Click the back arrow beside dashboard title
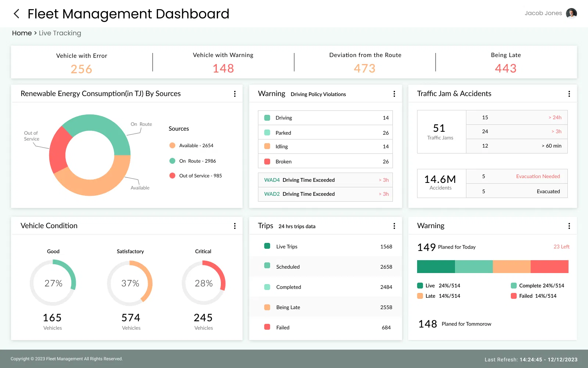Image resolution: width=588 pixels, height=368 pixels. [17, 14]
